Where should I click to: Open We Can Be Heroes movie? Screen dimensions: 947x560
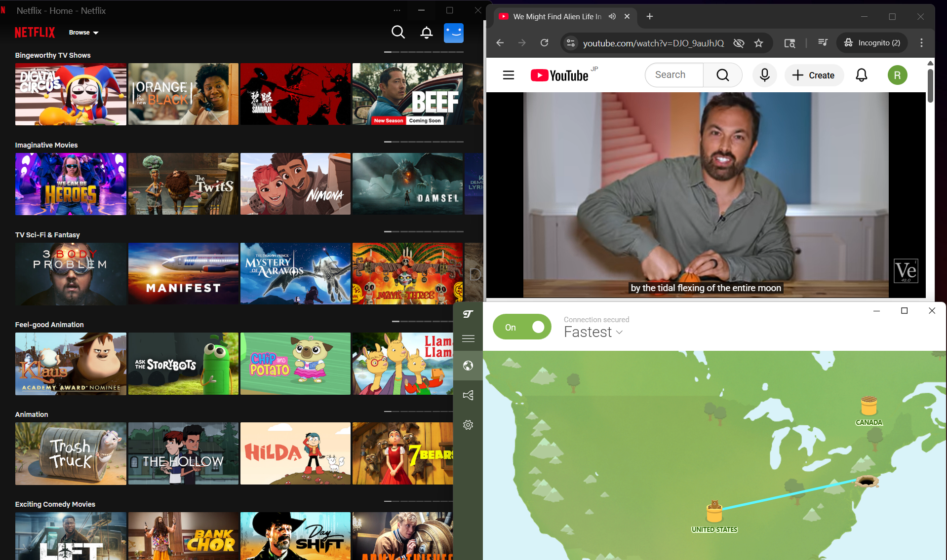point(71,184)
